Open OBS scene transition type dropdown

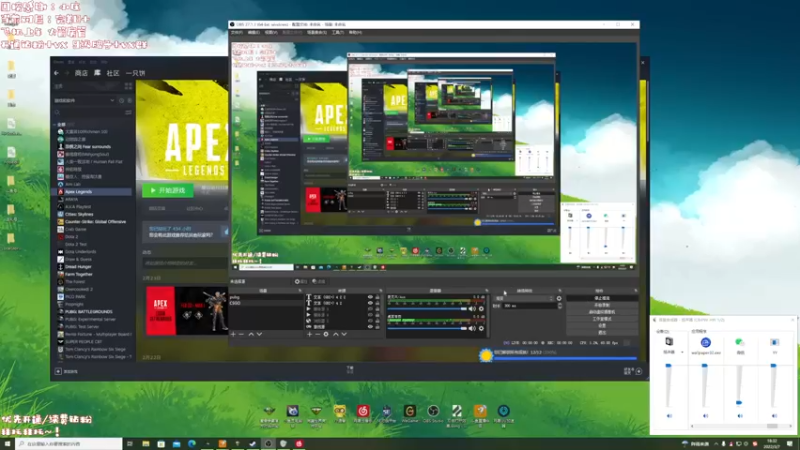(523, 298)
